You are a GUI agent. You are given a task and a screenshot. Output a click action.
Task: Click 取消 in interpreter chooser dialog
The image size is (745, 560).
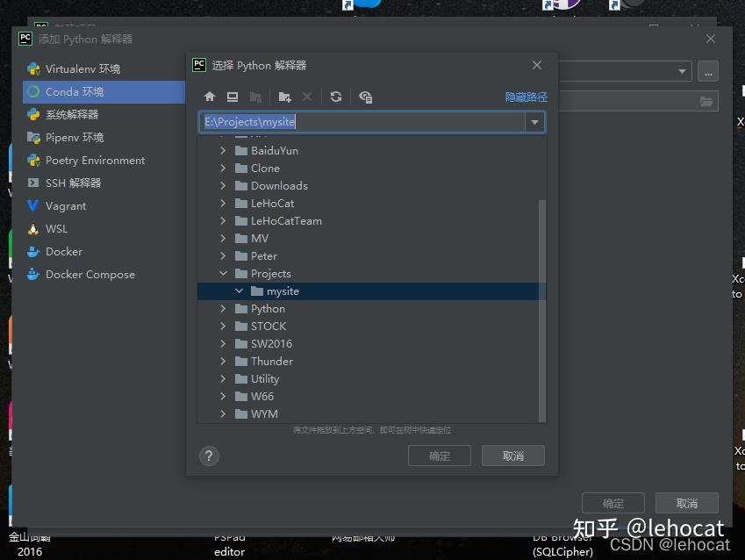tap(513, 456)
